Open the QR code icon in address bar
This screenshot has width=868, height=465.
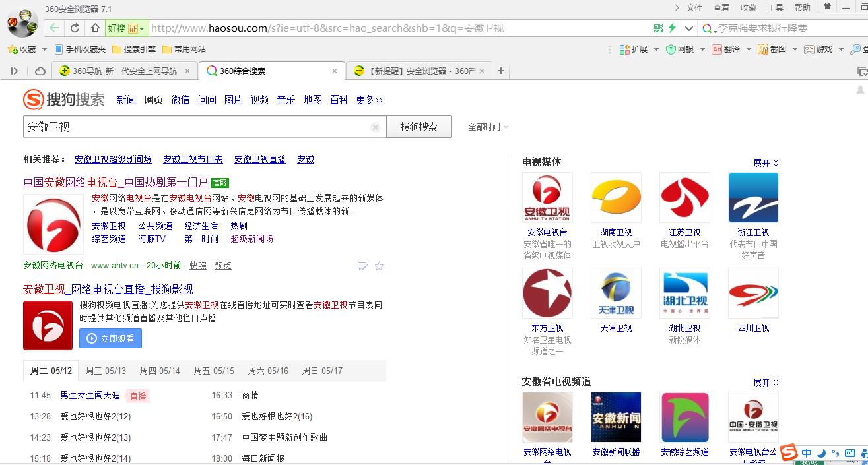[658, 28]
